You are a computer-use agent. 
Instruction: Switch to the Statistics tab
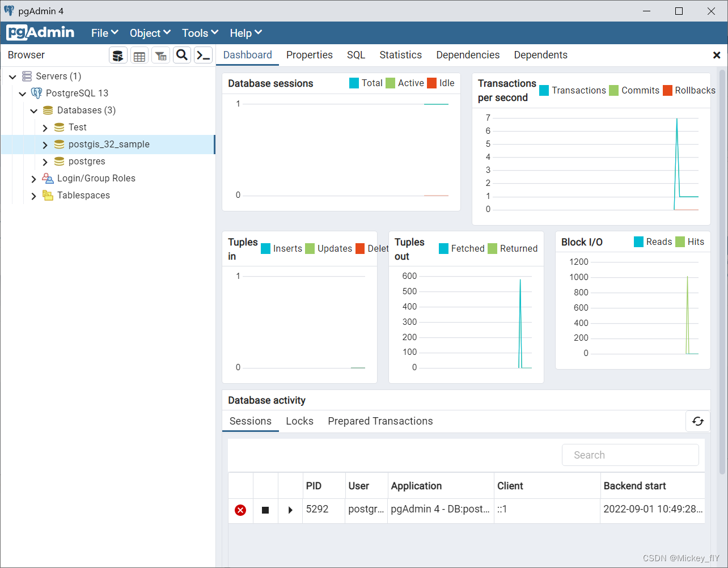pyautogui.click(x=401, y=55)
